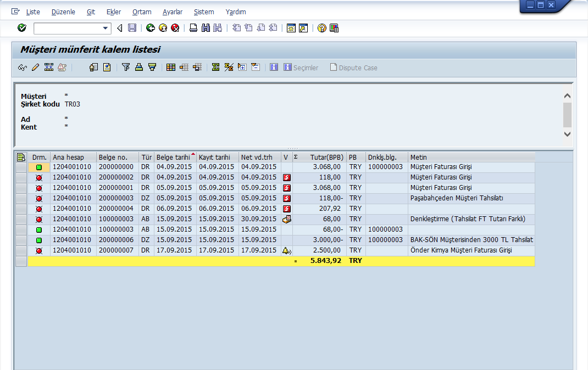Image resolution: width=588 pixels, height=370 pixels.
Task: Select the total amount 5.843,92
Action: click(326, 261)
